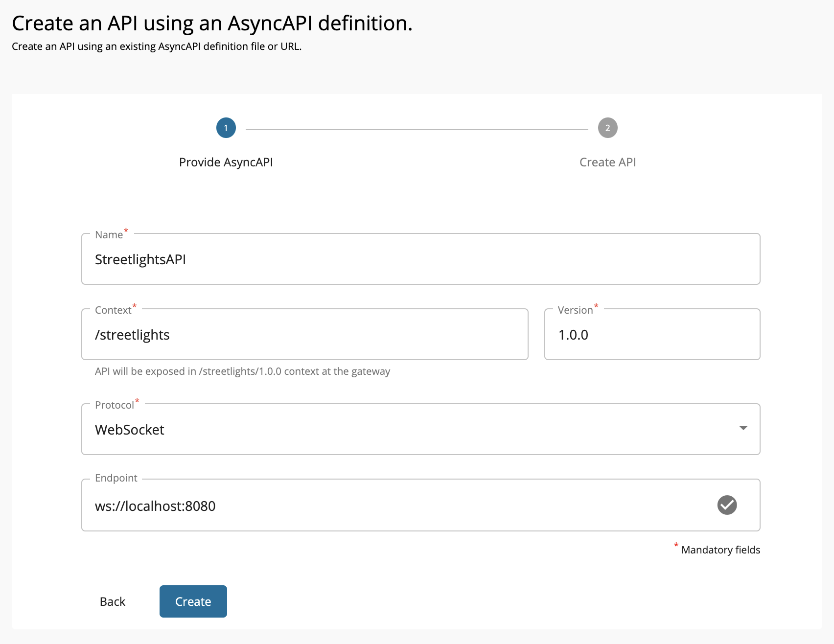Screen dimensions: 834x644
Task: Click the step 2 circle icon
Action: (x=607, y=128)
